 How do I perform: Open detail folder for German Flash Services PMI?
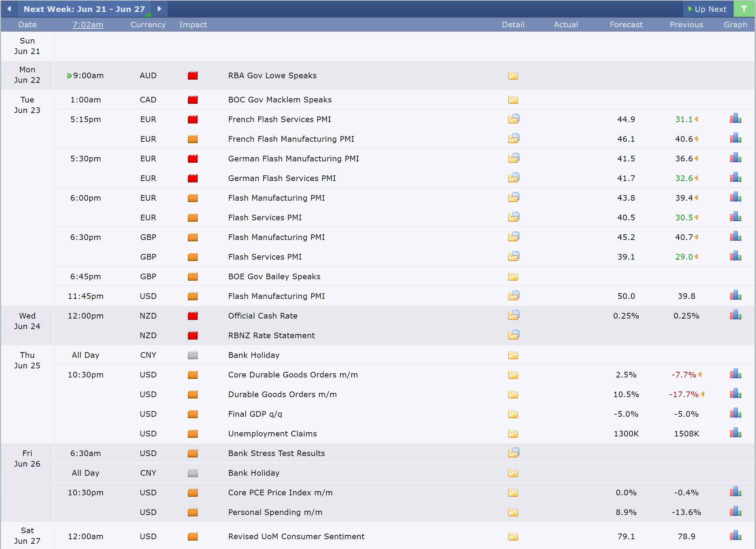tap(513, 178)
